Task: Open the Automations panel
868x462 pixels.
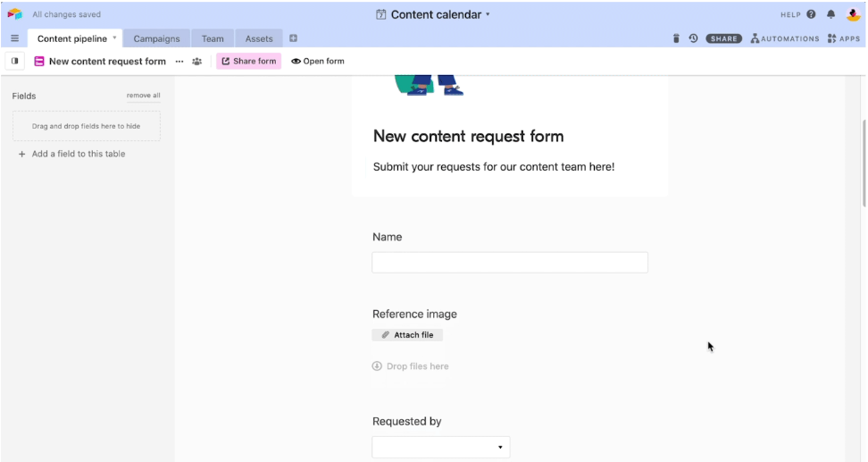Action: [x=785, y=38]
